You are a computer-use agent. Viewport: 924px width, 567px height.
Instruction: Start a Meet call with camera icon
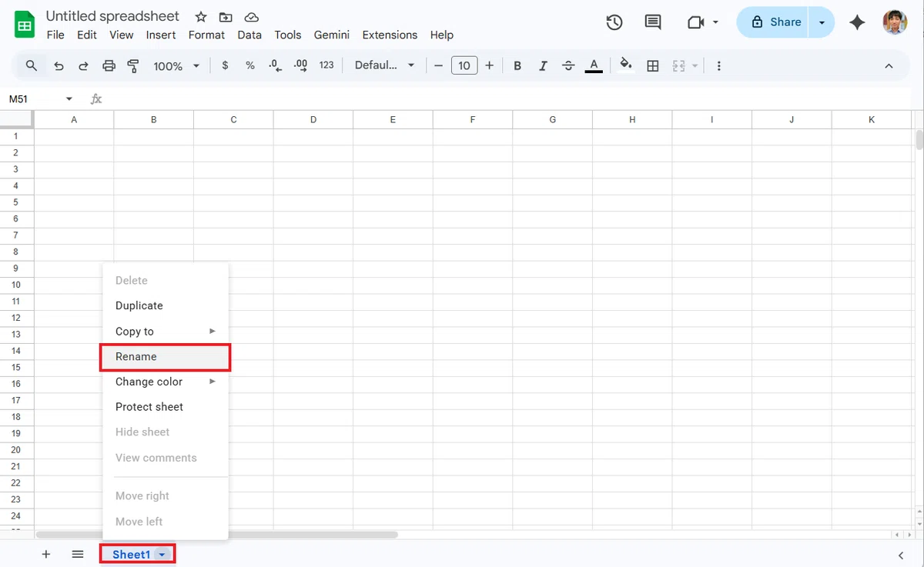pos(696,22)
